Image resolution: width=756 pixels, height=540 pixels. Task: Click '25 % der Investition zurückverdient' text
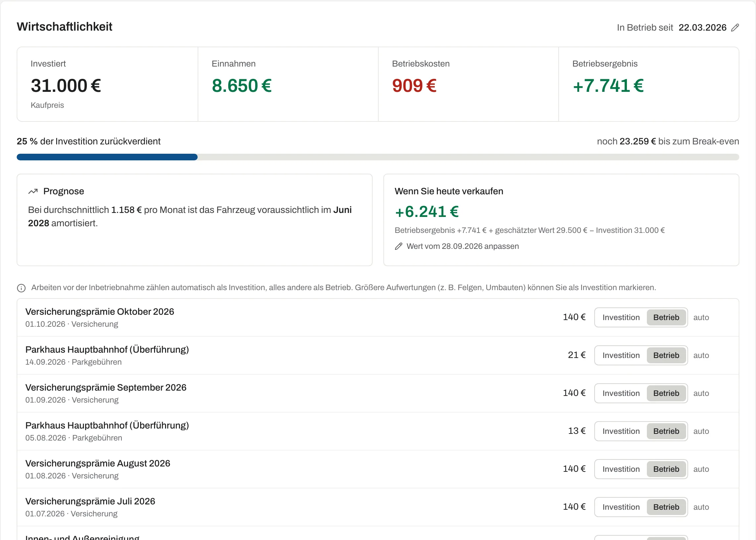tap(89, 141)
